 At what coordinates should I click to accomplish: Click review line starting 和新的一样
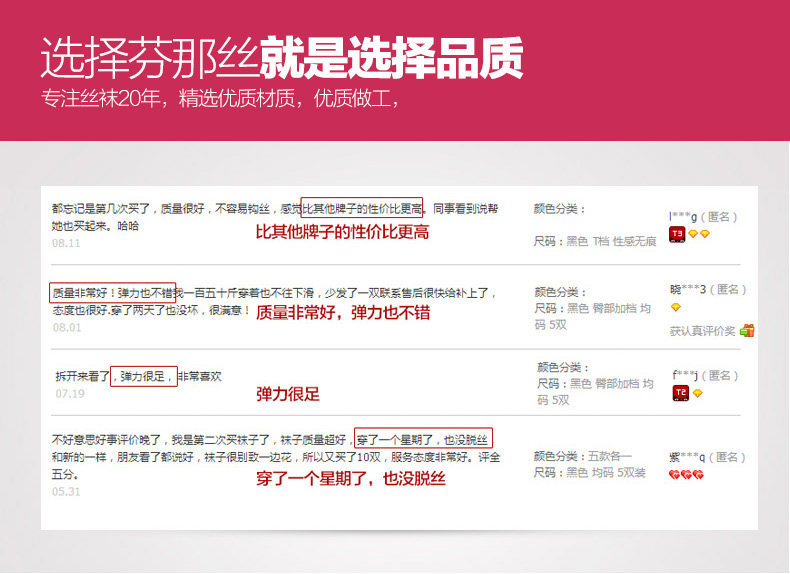click(276, 457)
